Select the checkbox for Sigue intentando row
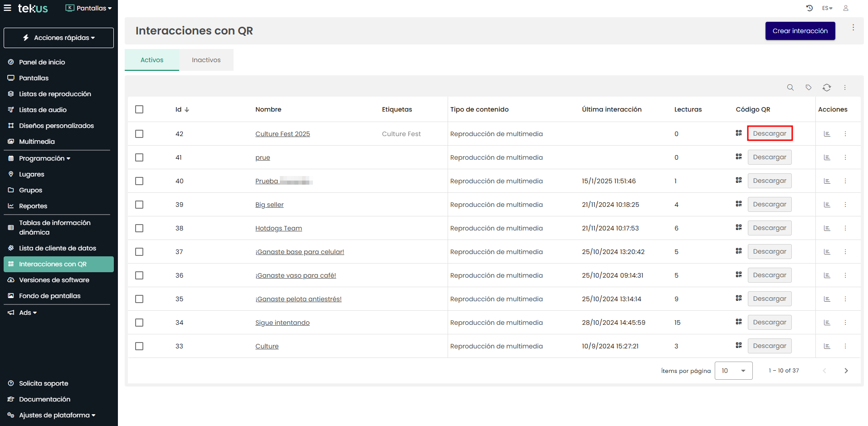868x426 pixels. coord(139,323)
